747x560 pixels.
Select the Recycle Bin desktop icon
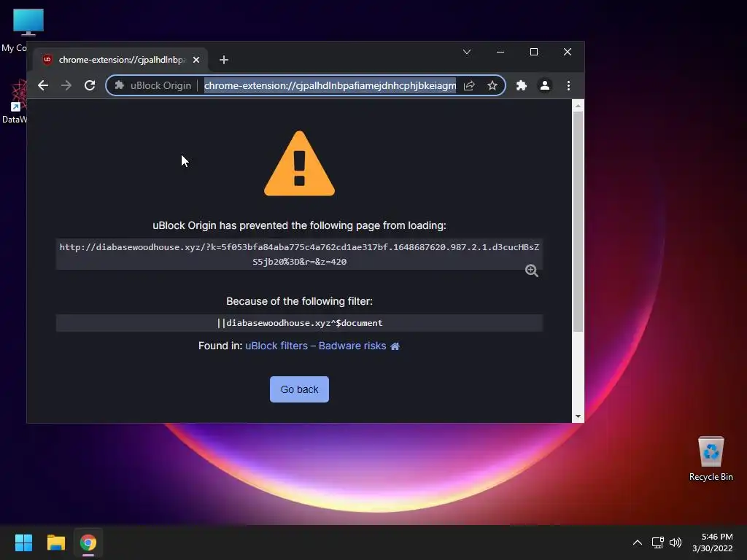tap(711, 459)
